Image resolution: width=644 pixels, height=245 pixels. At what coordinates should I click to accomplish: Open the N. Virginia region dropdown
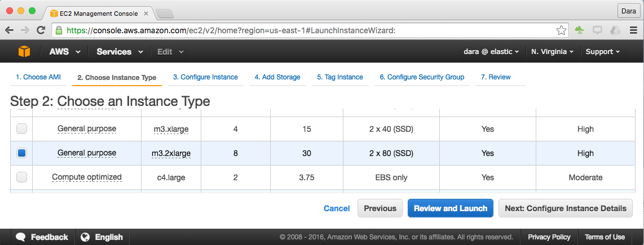[x=552, y=52]
